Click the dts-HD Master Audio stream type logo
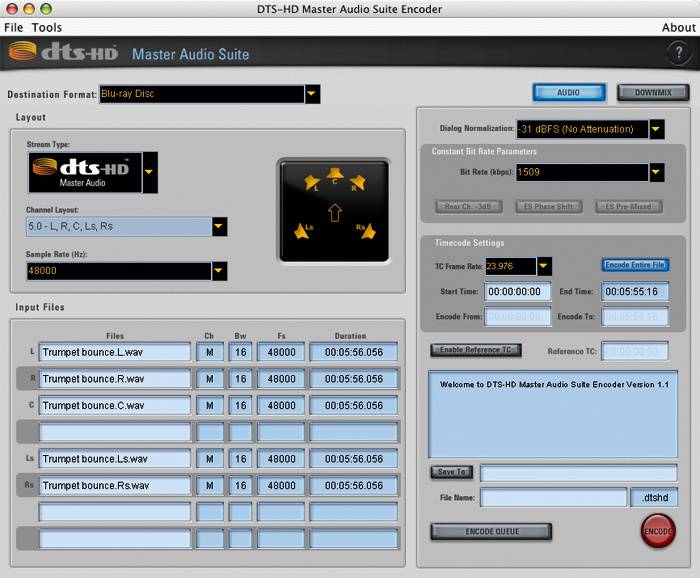This screenshot has width=700, height=578. [x=85, y=172]
